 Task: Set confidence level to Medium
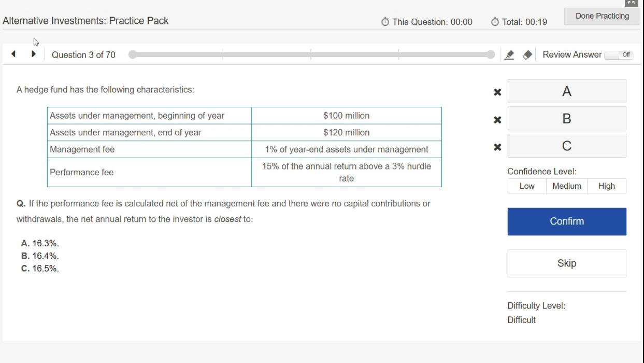pos(566,186)
